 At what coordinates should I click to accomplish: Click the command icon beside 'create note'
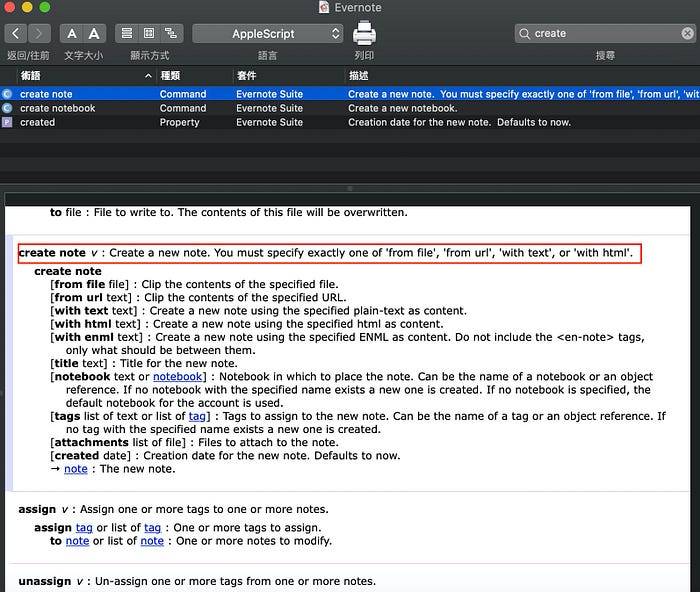tap(7, 94)
